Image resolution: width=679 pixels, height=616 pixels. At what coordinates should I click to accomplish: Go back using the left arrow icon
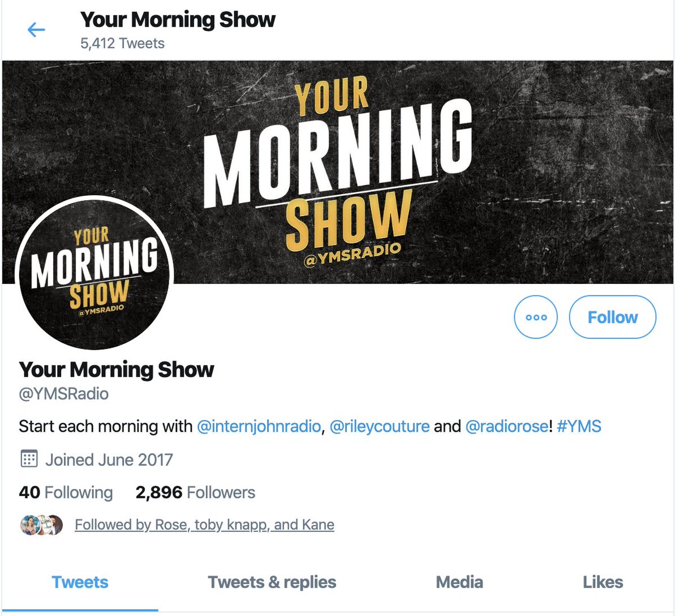pos(36,29)
